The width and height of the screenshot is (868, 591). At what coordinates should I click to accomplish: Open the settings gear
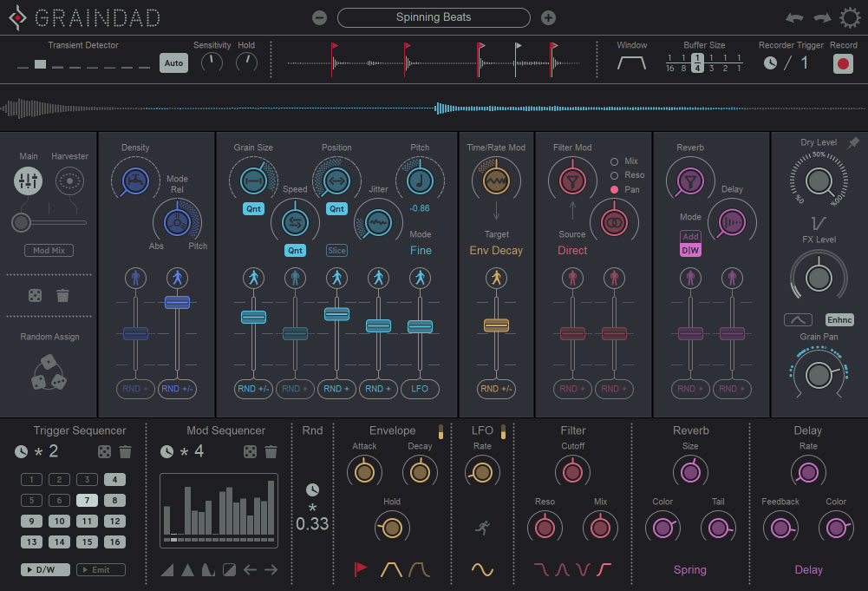click(x=850, y=17)
